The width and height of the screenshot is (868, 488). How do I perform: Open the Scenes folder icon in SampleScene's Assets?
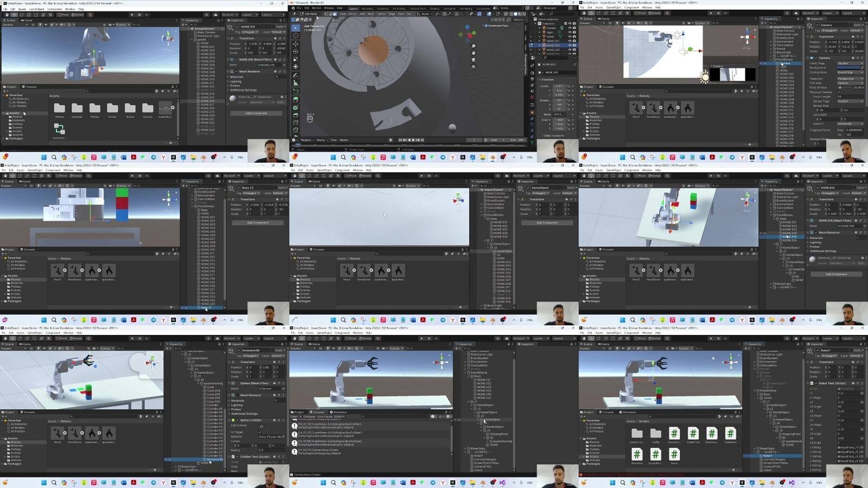112,109
